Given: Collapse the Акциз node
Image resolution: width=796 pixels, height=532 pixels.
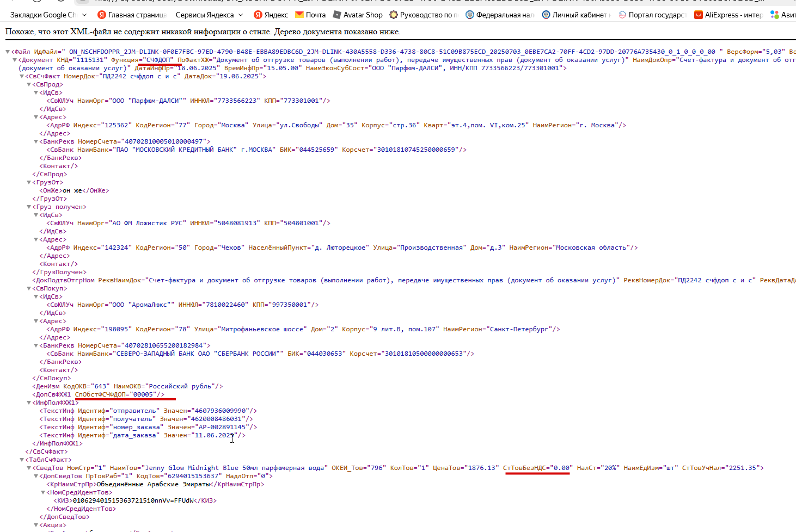Looking at the screenshot, I should pyautogui.click(x=36, y=525).
